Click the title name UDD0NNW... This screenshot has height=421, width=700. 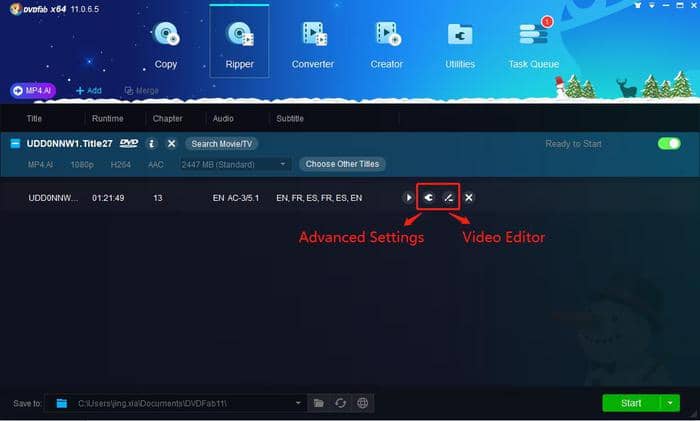pyautogui.click(x=53, y=198)
